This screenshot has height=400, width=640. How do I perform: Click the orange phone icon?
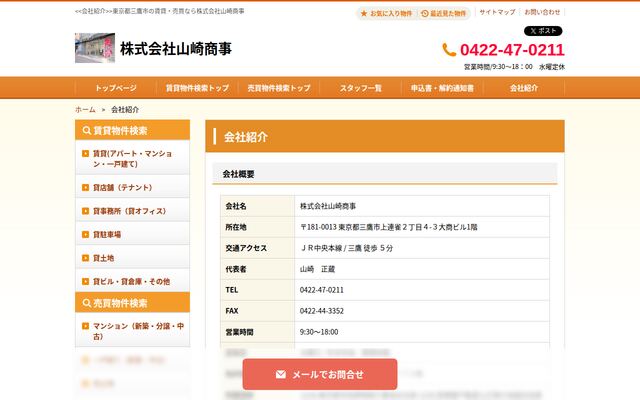(x=449, y=50)
